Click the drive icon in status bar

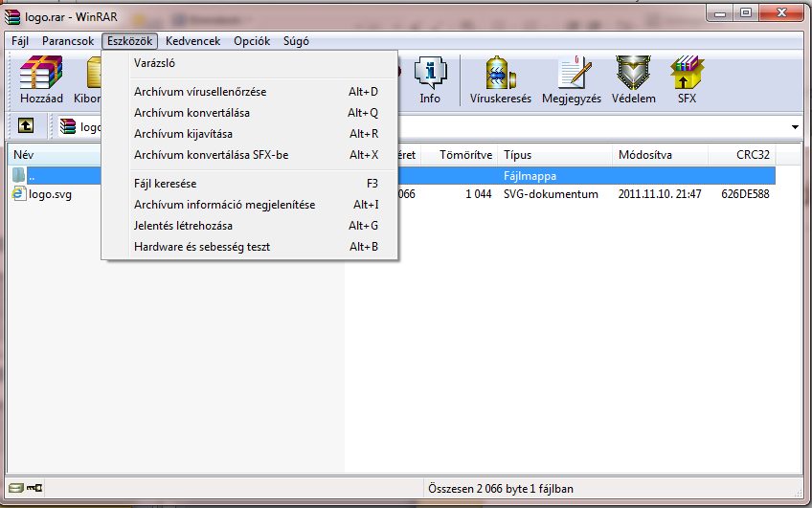16,488
